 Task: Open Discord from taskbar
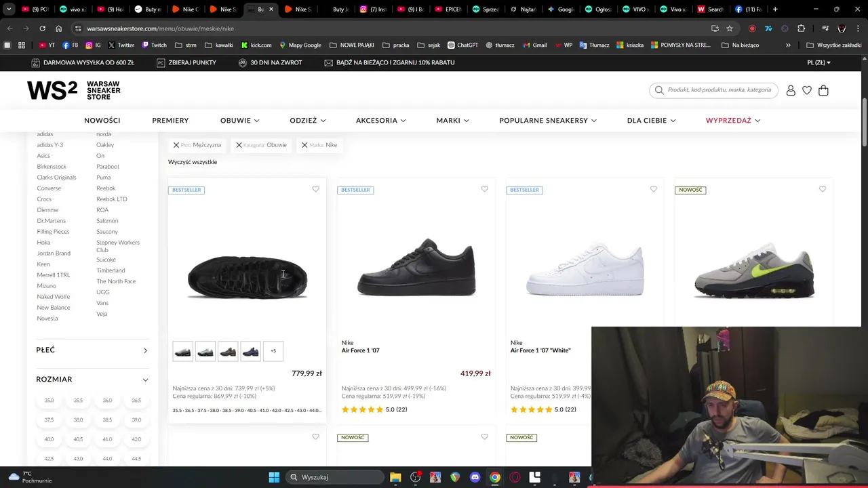[x=475, y=477]
